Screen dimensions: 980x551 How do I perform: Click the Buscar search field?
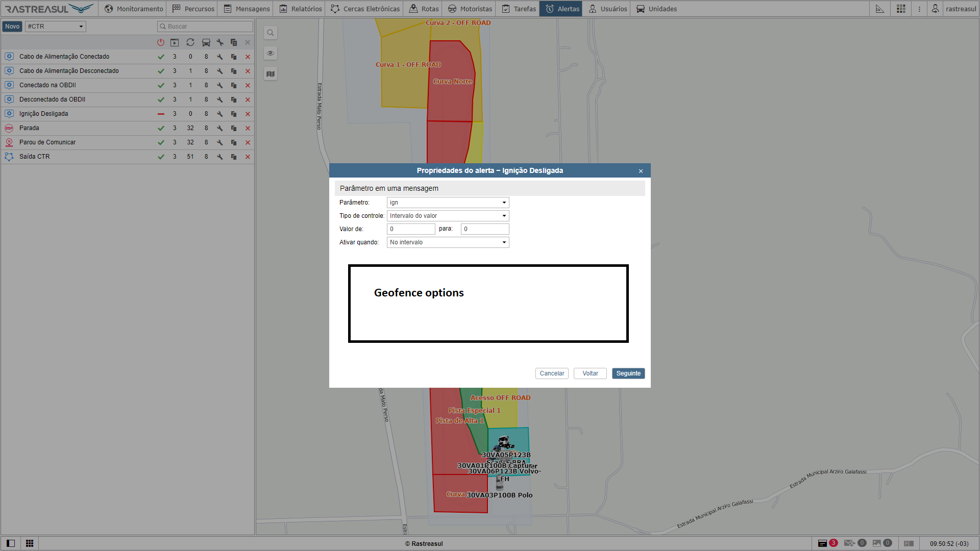(205, 27)
